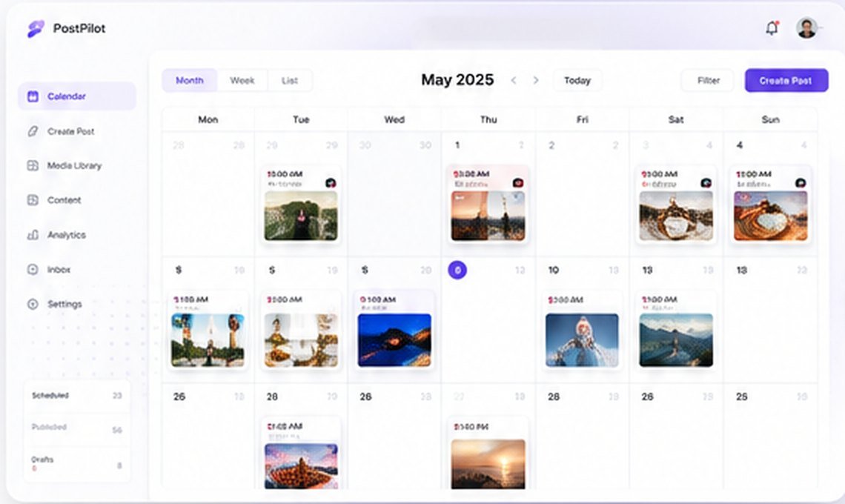Open the Filter button
Screen dimensions: 845x504
(x=708, y=80)
